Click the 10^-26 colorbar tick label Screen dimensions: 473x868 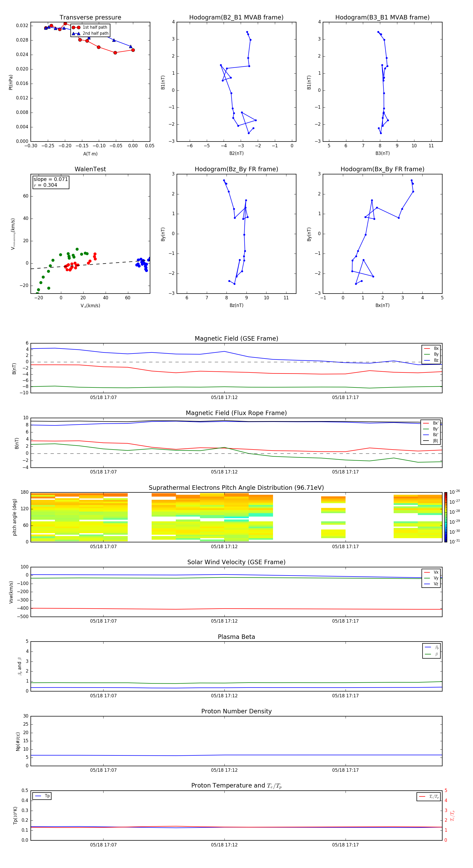455,492
